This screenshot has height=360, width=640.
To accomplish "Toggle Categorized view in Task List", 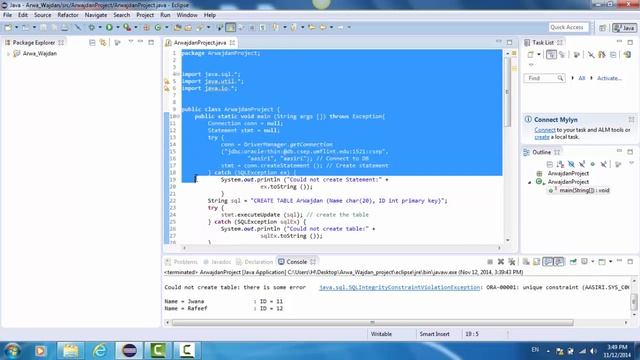I will (x=551, y=54).
